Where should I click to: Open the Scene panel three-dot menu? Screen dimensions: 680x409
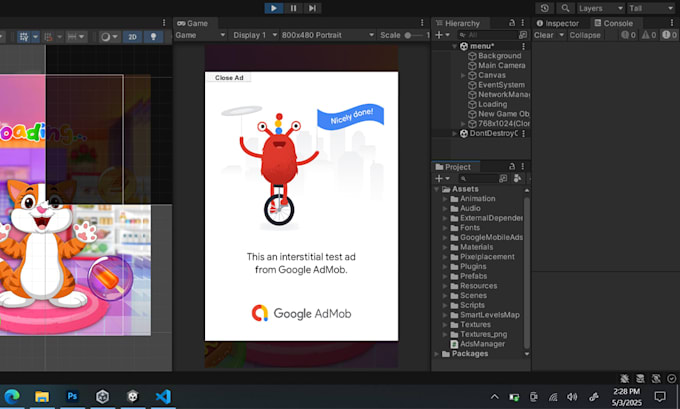point(164,23)
